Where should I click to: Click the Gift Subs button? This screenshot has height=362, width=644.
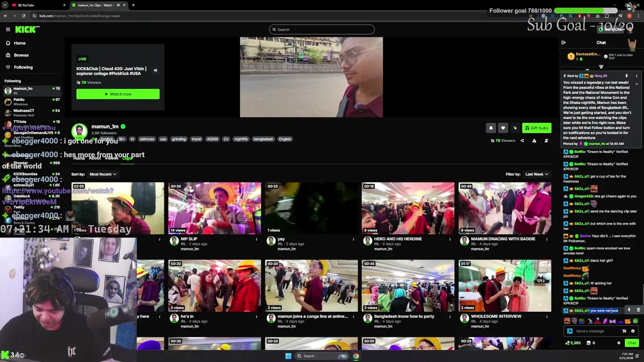point(536,128)
